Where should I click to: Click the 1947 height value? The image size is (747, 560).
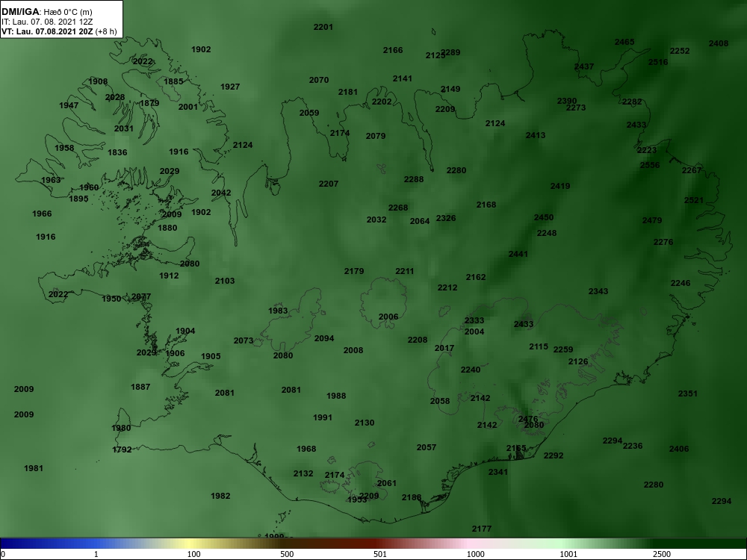coord(69,105)
